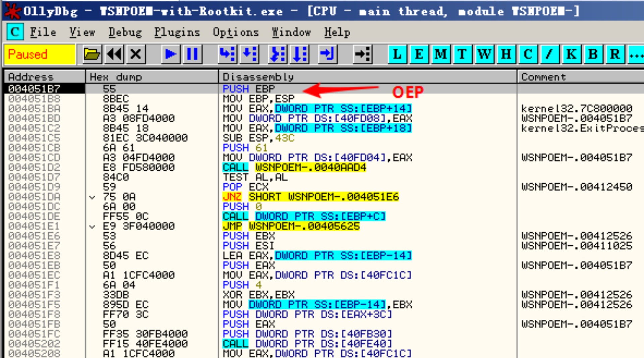Viewport: 644px width, 358px height.
Task: Select CALL WSNPOEM-.0040AAD4 instruction
Action: [x=294, y=167]
